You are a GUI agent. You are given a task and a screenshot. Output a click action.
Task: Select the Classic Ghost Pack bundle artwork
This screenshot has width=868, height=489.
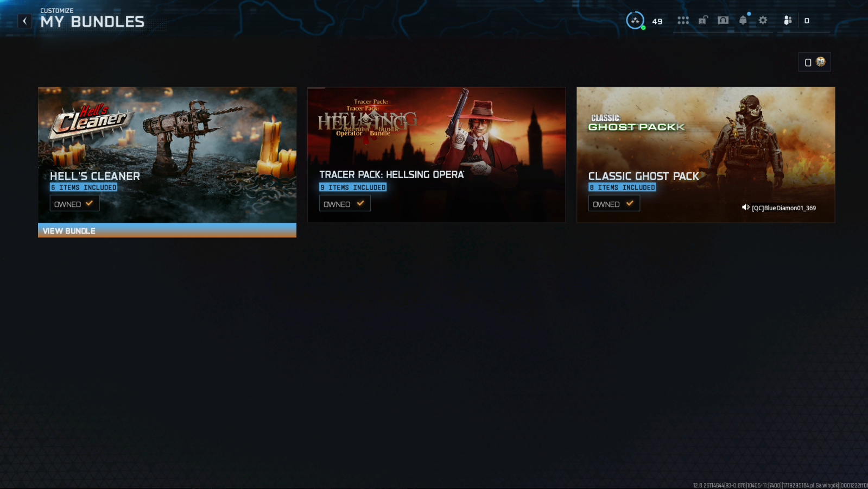pos(706,155)
